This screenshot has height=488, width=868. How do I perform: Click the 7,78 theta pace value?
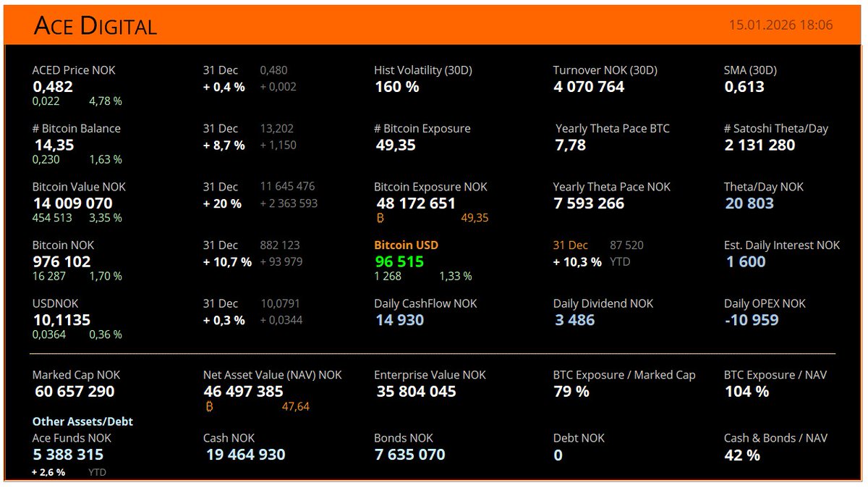[x=571, y=145]
